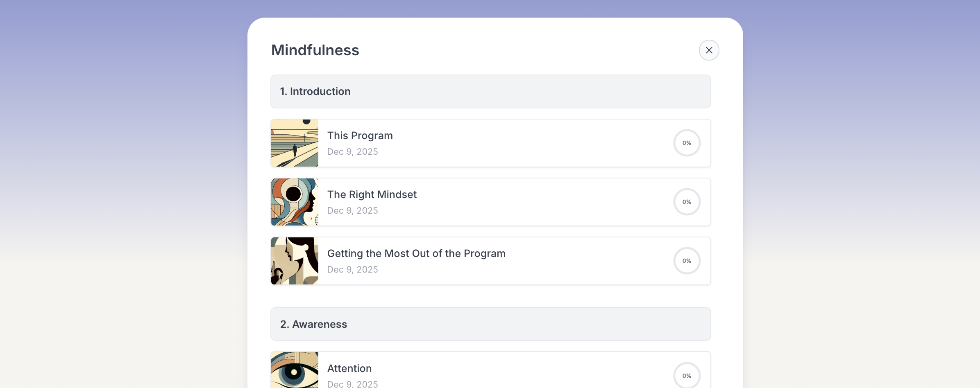
Task: Open Getting the Most Out of the Program
Action: (x=416, y=253)
